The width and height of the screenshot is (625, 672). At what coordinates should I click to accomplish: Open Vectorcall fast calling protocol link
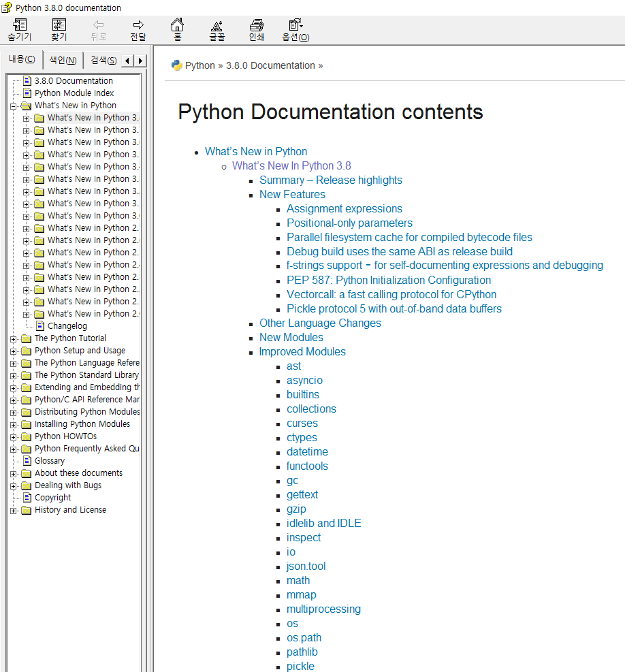(391, 294)
